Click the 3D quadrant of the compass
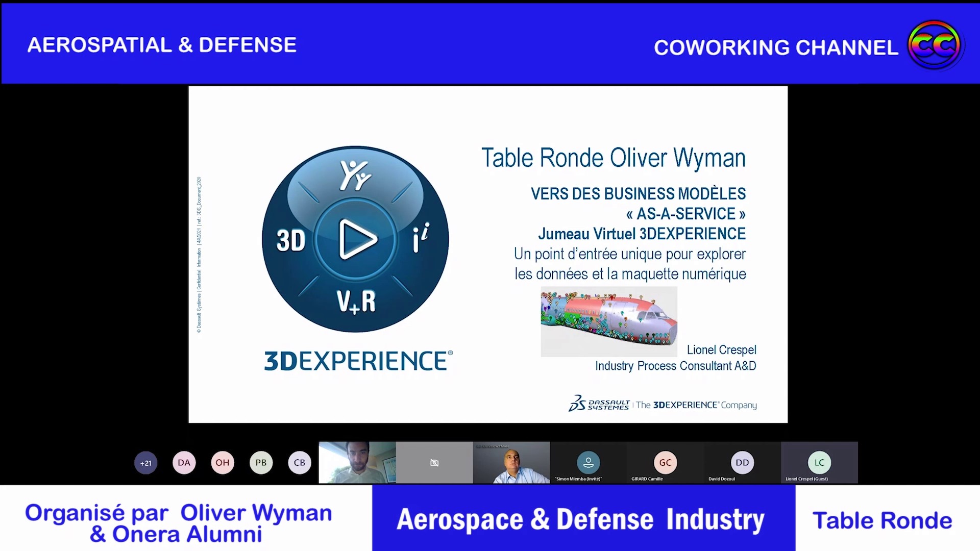980x551 pixels. [291, 240]
